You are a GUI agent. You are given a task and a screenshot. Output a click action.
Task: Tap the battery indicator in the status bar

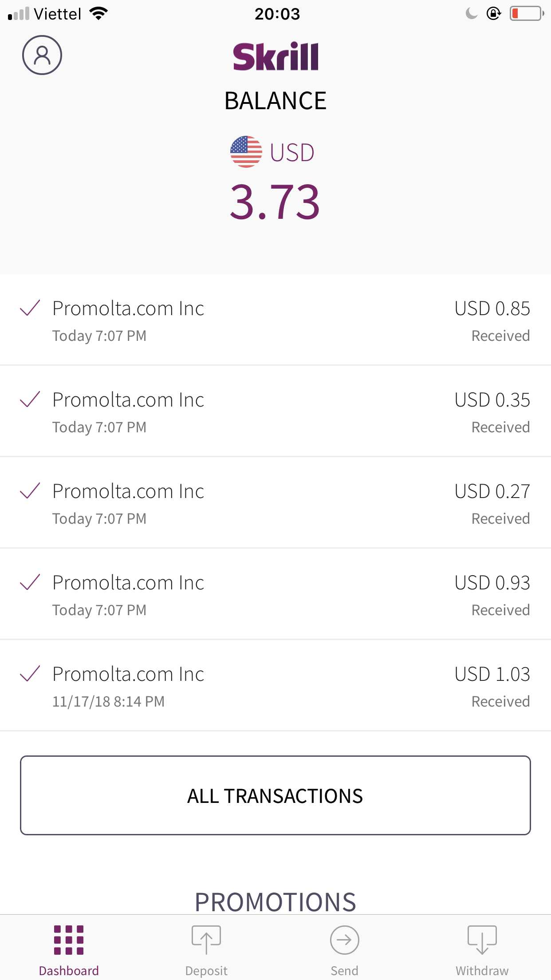pyautogui.click(x=527, y=14)
